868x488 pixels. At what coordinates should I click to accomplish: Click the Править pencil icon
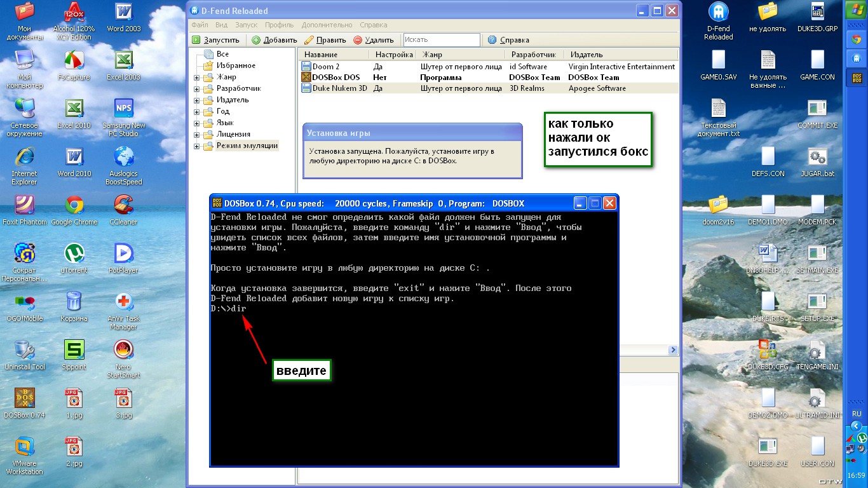pos(309,40)
